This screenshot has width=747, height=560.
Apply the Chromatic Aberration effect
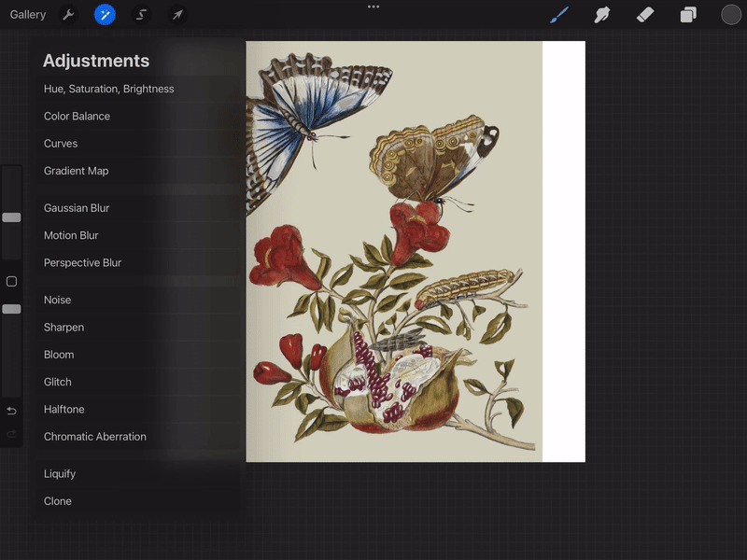tap(95, 437)
